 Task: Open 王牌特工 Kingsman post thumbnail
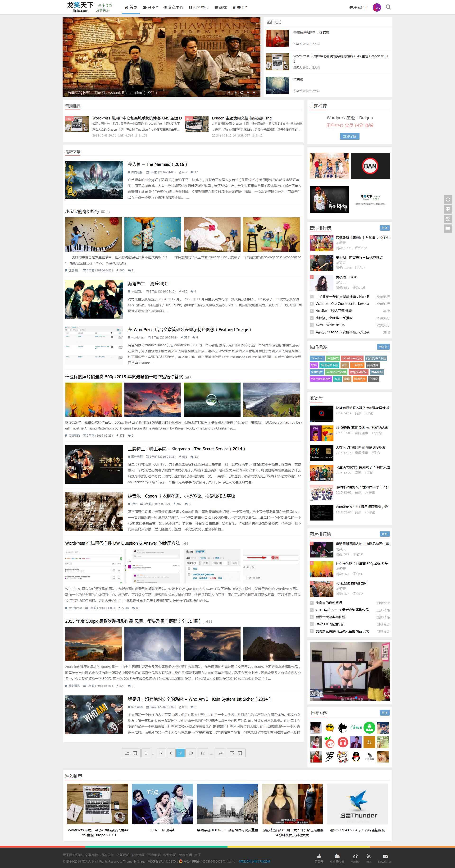94,464
